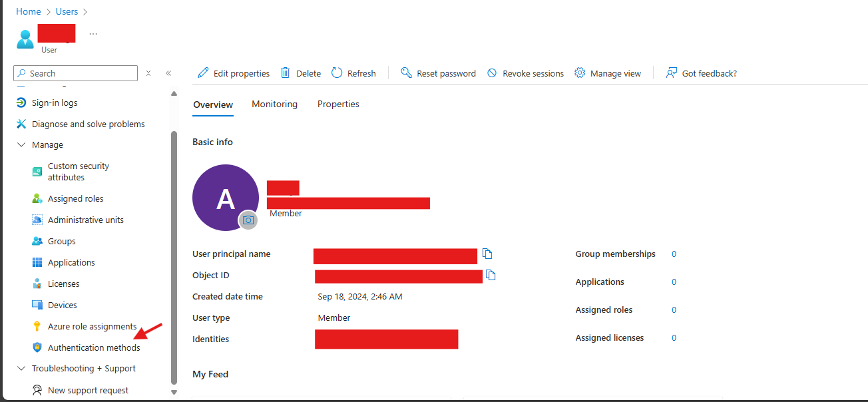The height and width of the screenshot is (402, 868).
Task: Clear the sidebar search with the X icon
Action: point(148,73)
